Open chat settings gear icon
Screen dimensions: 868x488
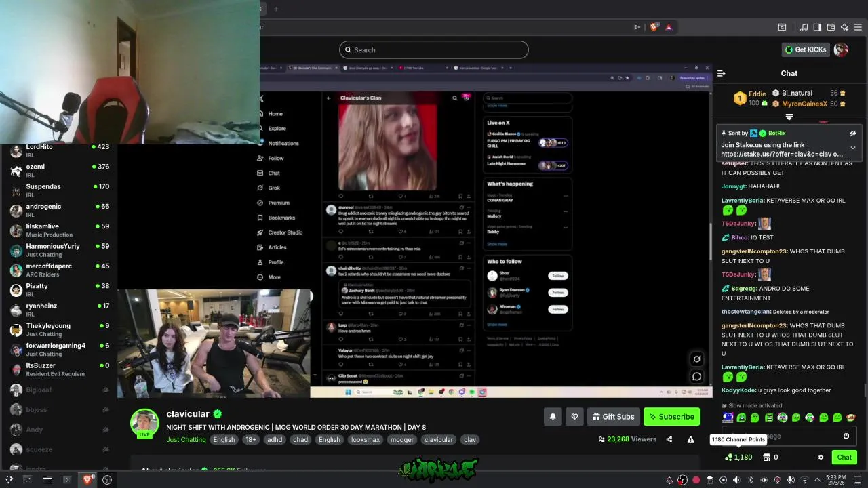(x=821, y=457)
